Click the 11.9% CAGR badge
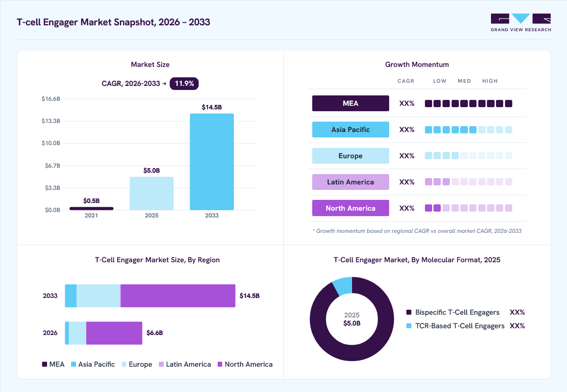 (184, 83)
